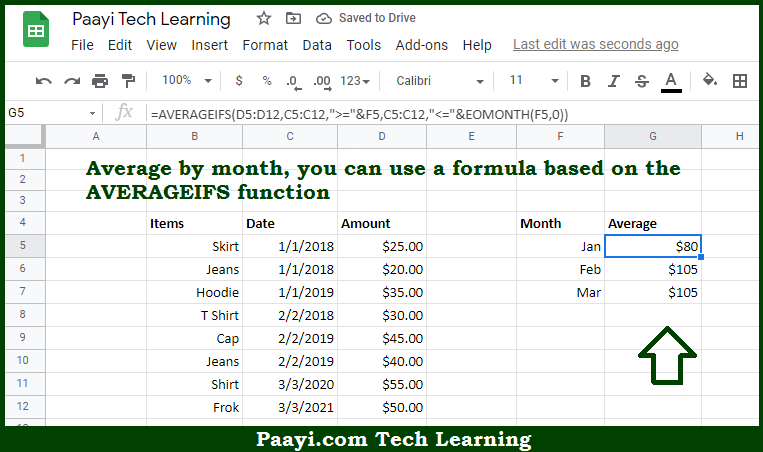The height and width of the screenshot is (452, 763).
Task: Open the Format menu
Action: [265, 45]
